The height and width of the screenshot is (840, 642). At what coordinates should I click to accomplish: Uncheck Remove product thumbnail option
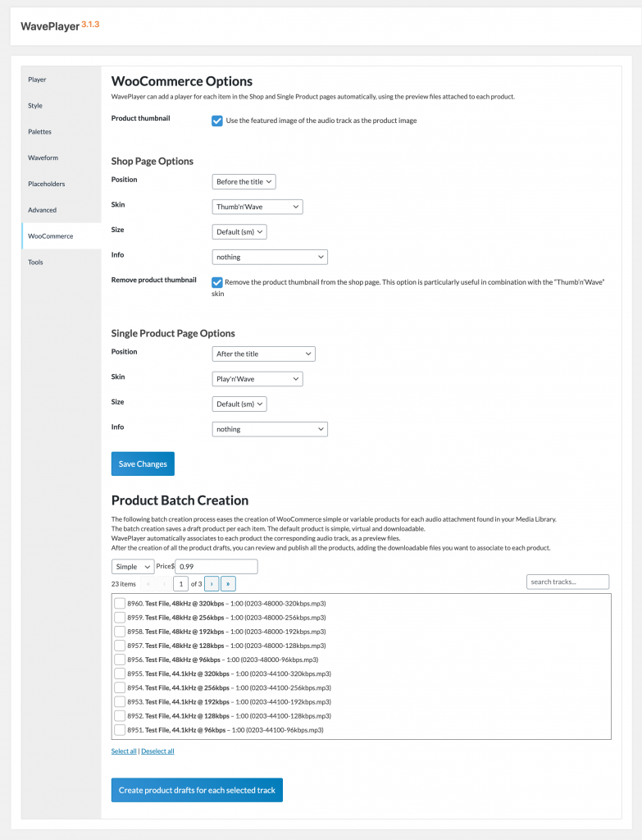coord(217,282)
